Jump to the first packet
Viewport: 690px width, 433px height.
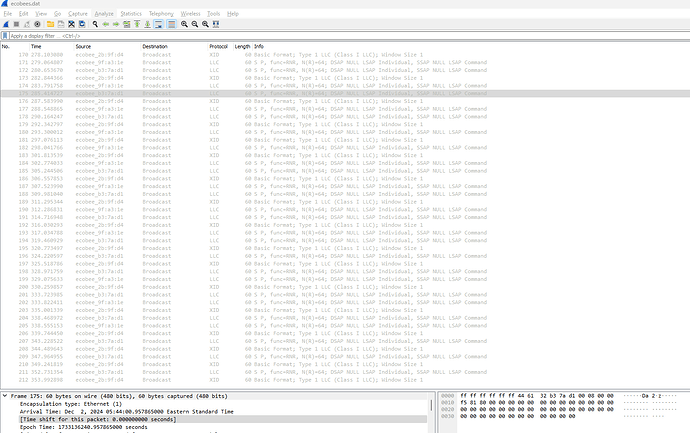pyautogui.click(x=137, y=24)
